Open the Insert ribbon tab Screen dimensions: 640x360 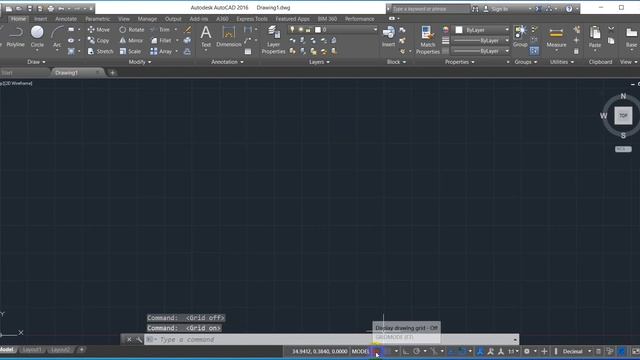[x=40, y=19]
